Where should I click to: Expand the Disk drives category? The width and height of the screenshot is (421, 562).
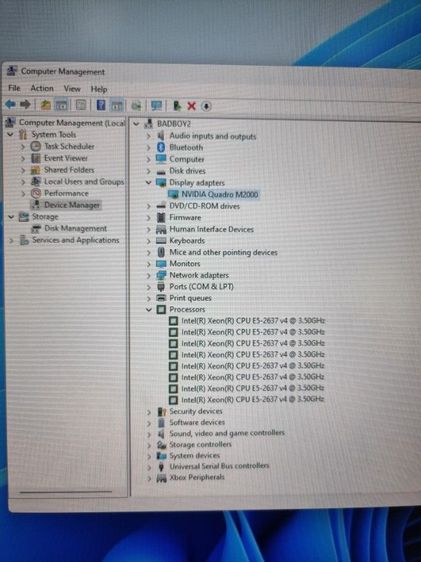tap(148, 171)
